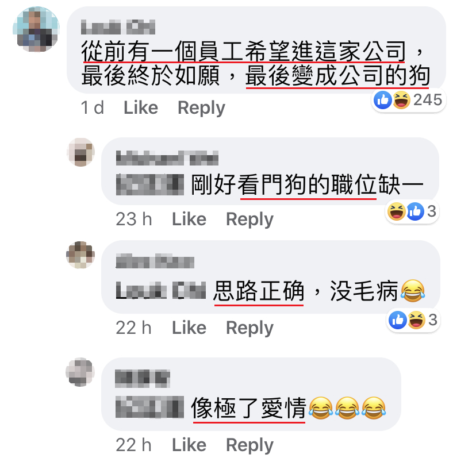This screenshot has width=476, height=458.
Task: Click the thumbs-up reaction icon beside 245
Action: 383,100
